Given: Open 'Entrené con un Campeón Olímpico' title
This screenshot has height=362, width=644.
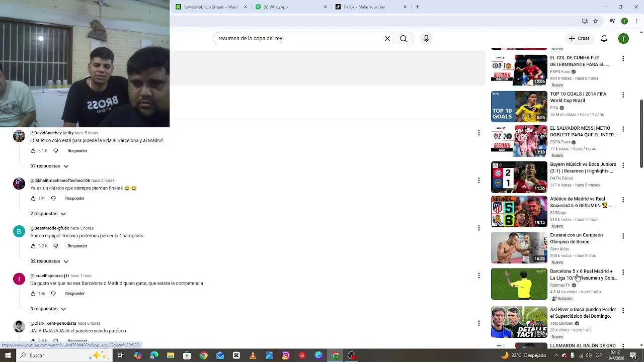Looking at the screenshot, I should point(576,238).
